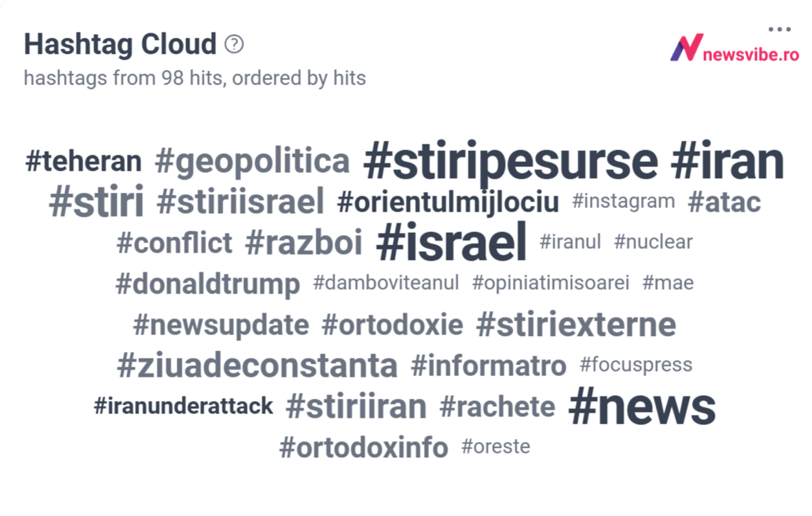Click the #focuspress hashtag
The width and height of the screenshot is (812, 516).
coord(636,365)
